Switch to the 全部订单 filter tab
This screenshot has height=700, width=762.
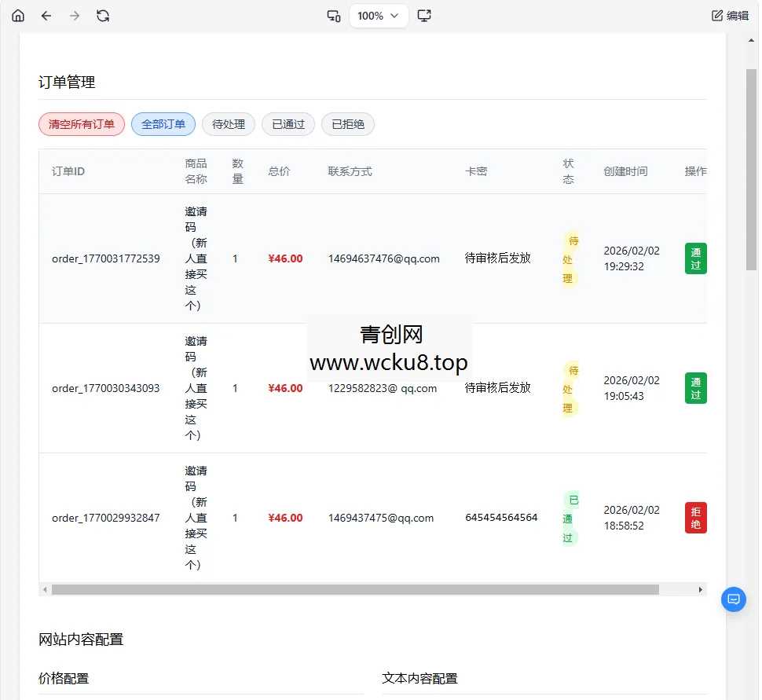[x=163, y=123]
